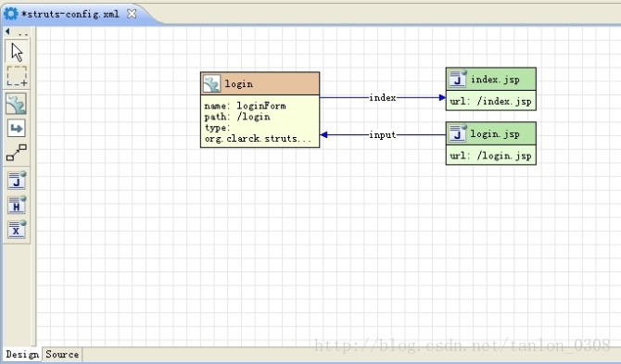Switch to the struts-config.xml editor tab
Screen dimensions: 621x364
pos(70,14)
